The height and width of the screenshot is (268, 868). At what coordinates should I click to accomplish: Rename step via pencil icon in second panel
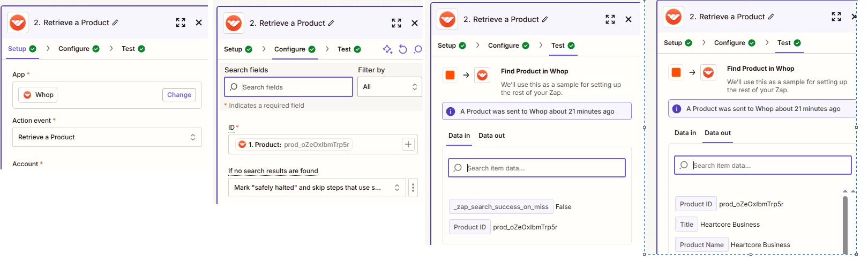point(331,23)
